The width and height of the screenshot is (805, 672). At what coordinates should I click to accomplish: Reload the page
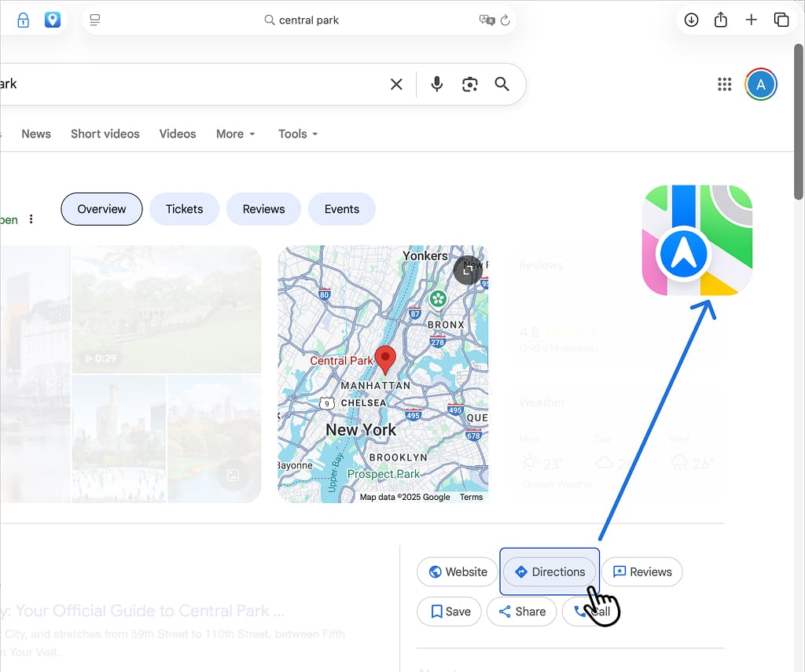[505, 20]
